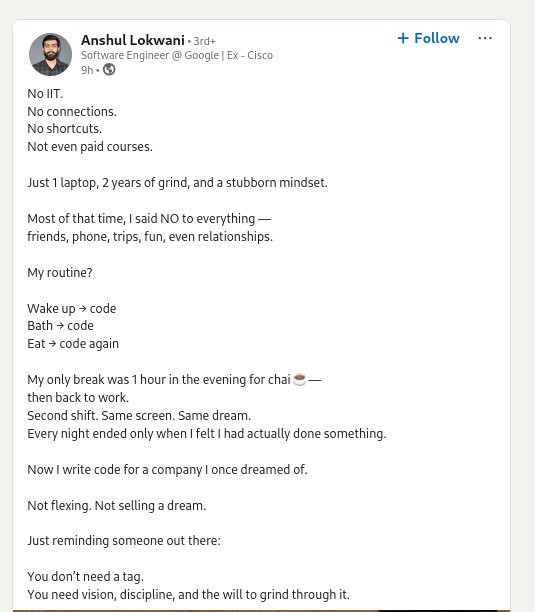The image size is (535, 612).
Task: Click the "No IIT." opening line
Action: tap(45, 94)
